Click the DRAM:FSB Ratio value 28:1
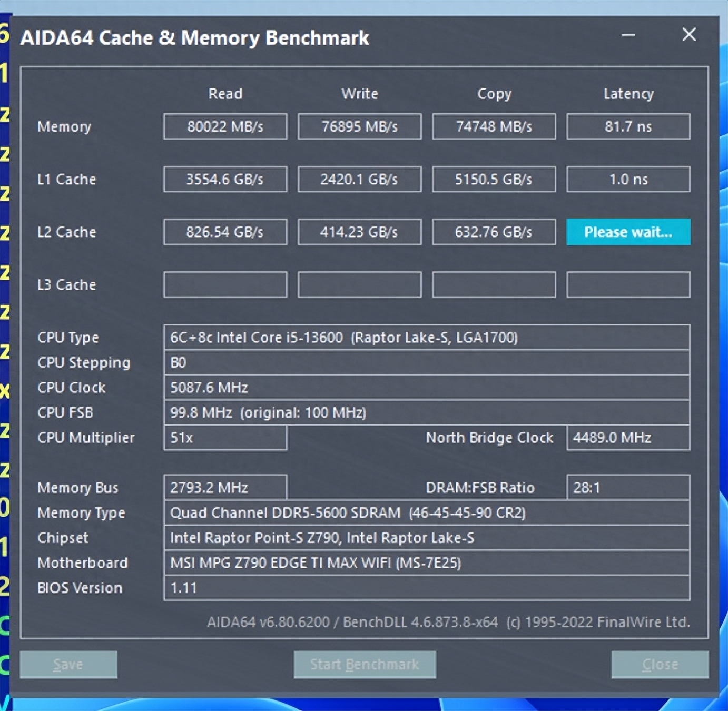Image resolution: width=728 pixels, height=711 pixels. [628, 487]
